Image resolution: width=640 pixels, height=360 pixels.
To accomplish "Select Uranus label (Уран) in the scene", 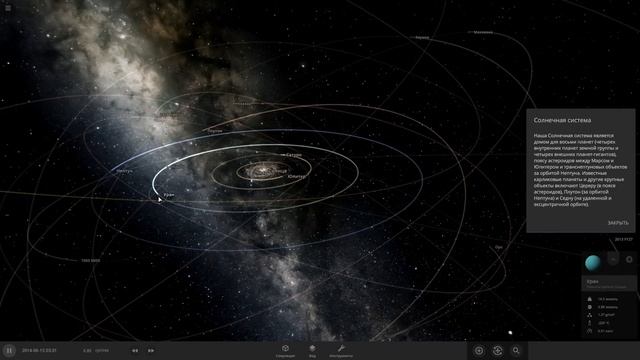I will click(x=169, y=195).
